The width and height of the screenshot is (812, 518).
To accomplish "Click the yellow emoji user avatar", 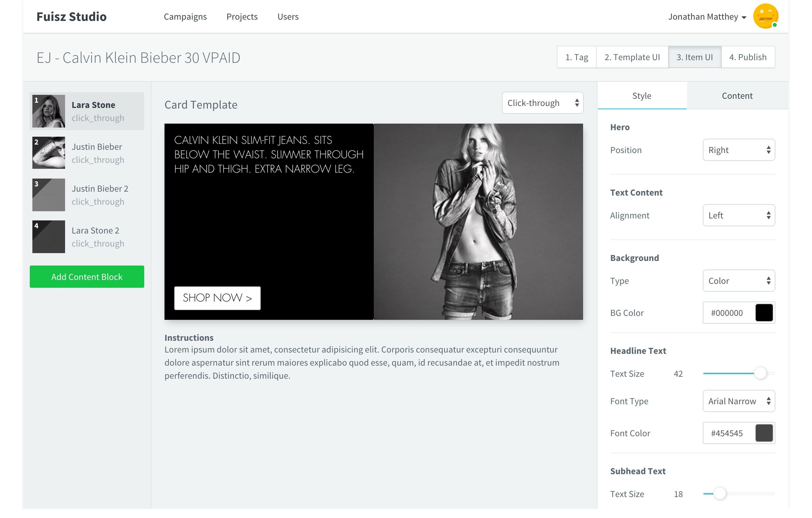I will pyautogui.click(x=765, y=16).
